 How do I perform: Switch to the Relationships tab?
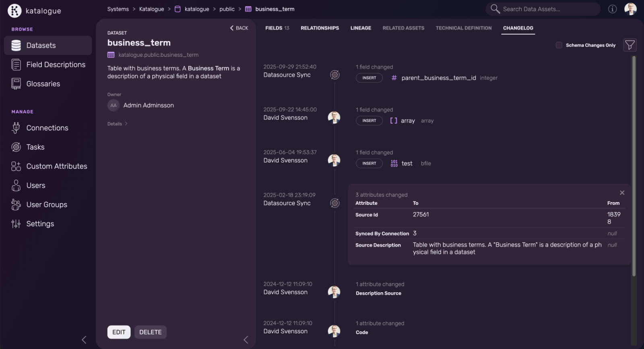[x=320, y=28]
